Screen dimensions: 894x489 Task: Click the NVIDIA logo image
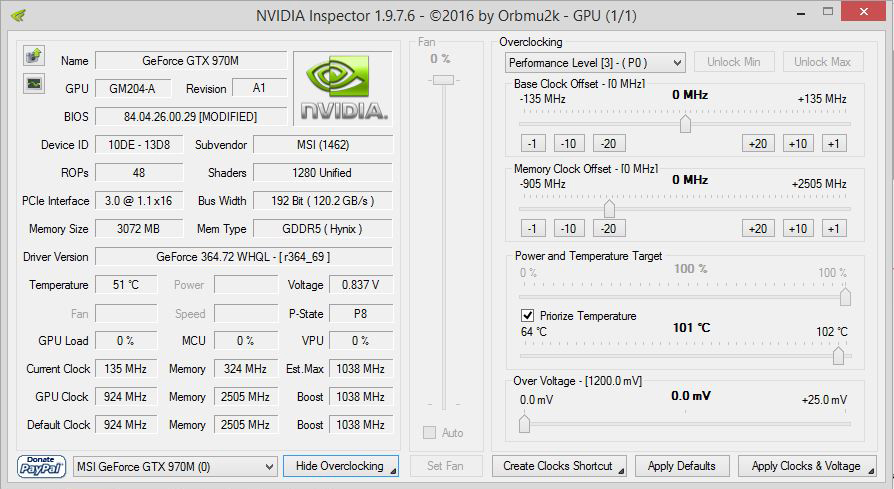coord(343,88)
